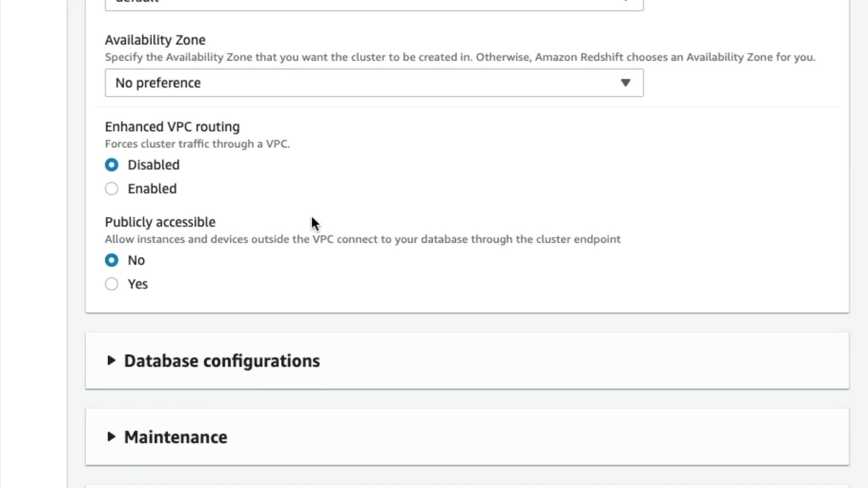Viewport: 868px width, 488px height.
Task: Select the Disabled radio for Enhanced VPC routing
Action: pyautogui.click(x=112, y=165)
